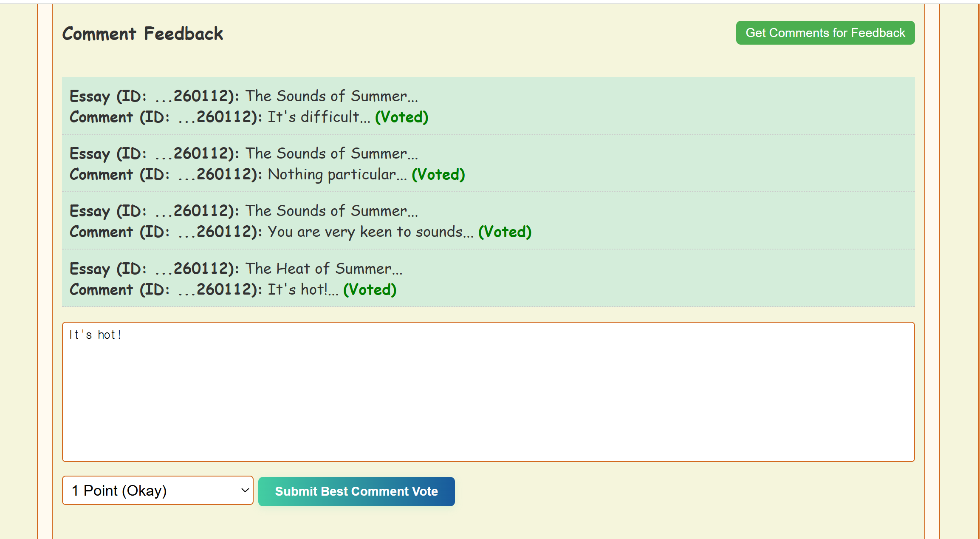The image size is (980, 539).
Task: Choose the "It's hot!..." comment in the list
Action: (x=303, y=289)
